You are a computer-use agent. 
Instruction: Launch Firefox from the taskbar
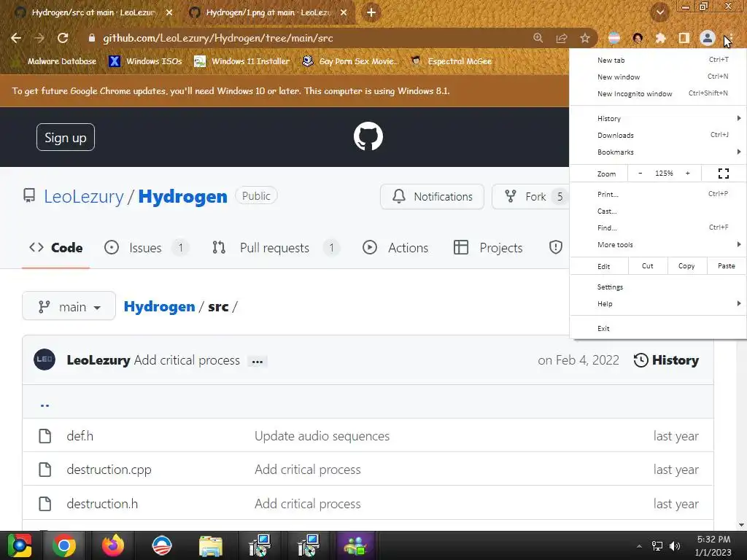(x=113, y=545)
